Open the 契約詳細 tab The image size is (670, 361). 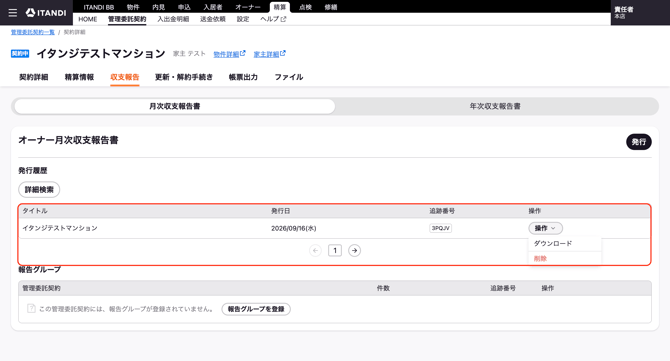click(x=34, y=77)
